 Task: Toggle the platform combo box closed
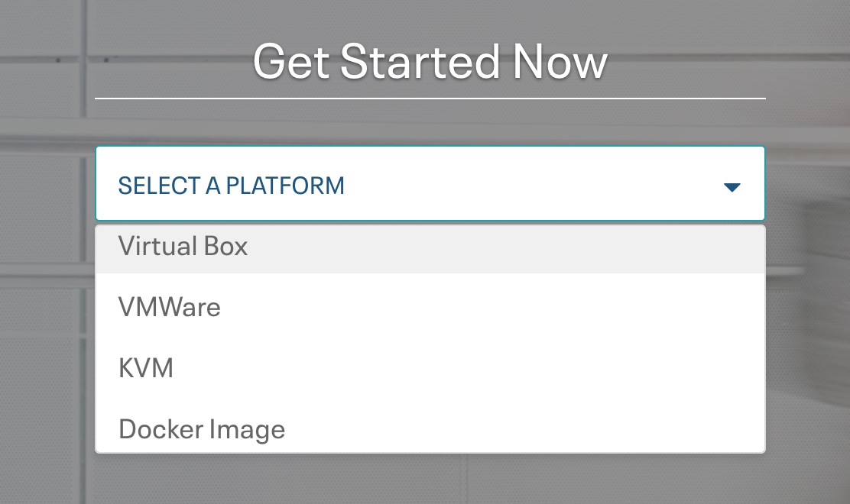coord(430,183)
